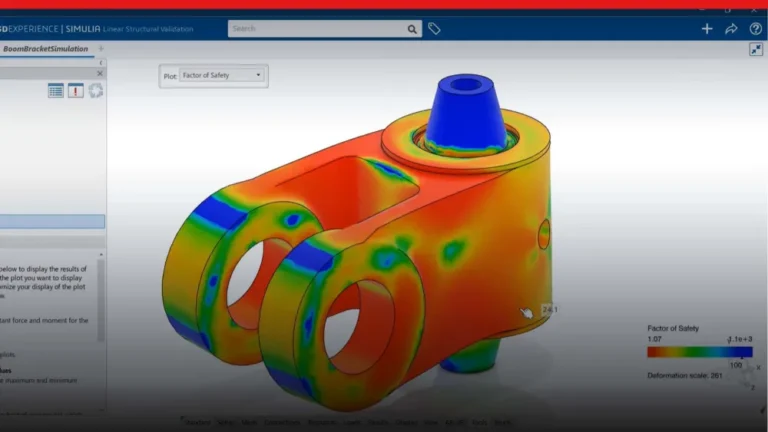
Task: Open the help question mark icon
Action: point(756,29)
